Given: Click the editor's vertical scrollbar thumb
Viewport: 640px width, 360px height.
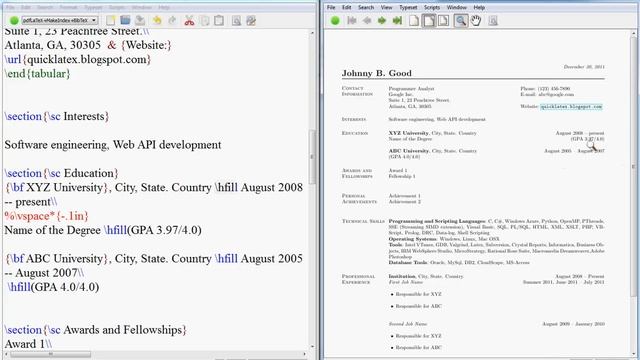Looking at the screenshot, I should (312, 157).
